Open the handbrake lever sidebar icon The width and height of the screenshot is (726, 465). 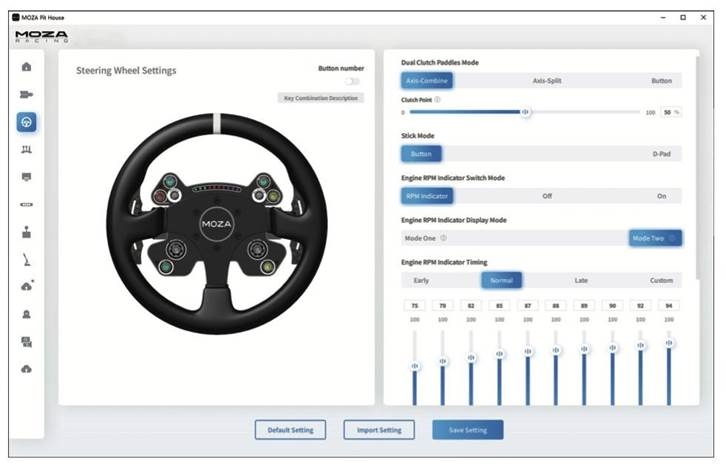(x=27, y=260)
